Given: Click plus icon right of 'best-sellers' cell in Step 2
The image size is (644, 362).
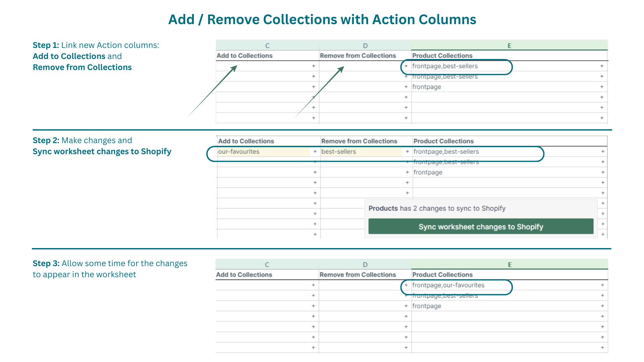Looking at the screenshot, I should point(407,152).
